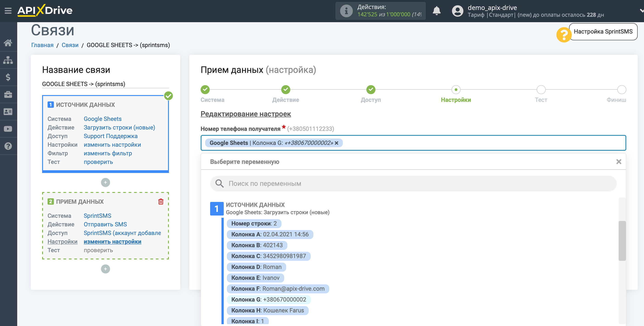Click the Доступ step circle

[371, 89]
